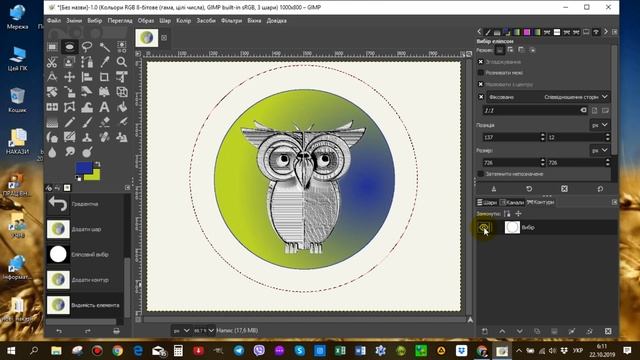Select Градієнтна step in undo history
The image size is (640, 360).
[84, 204]
